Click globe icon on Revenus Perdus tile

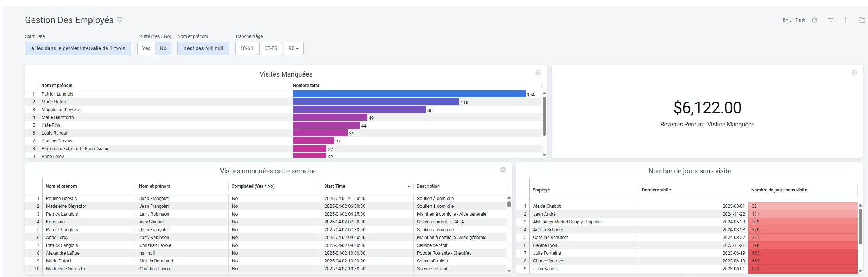(x=854, y=73)
